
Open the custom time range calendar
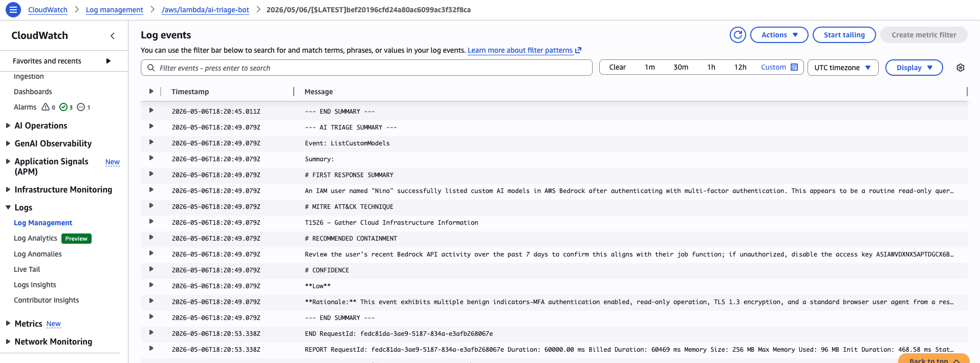click(794, 67)
